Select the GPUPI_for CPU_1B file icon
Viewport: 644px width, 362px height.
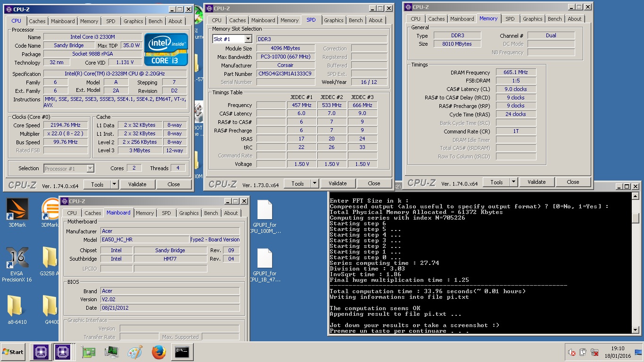tap(264, 265)
